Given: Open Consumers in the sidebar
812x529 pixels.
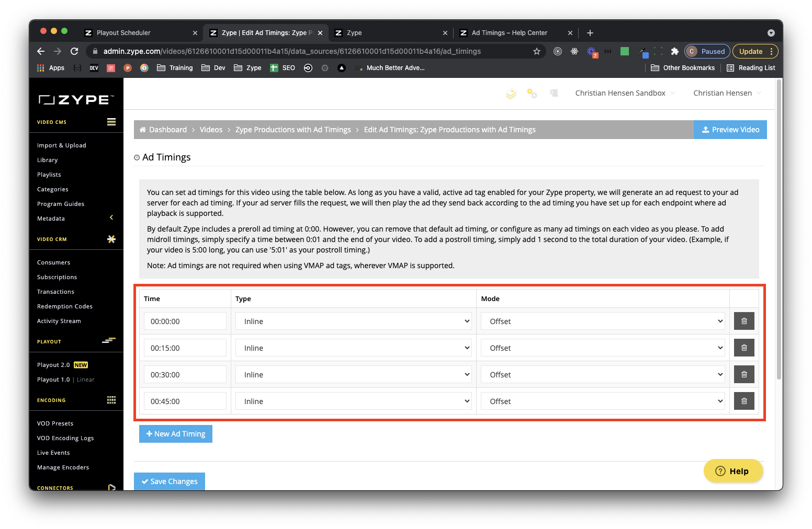Looking at the screenshot, I should pyautogui.click(x=53, y=262).
